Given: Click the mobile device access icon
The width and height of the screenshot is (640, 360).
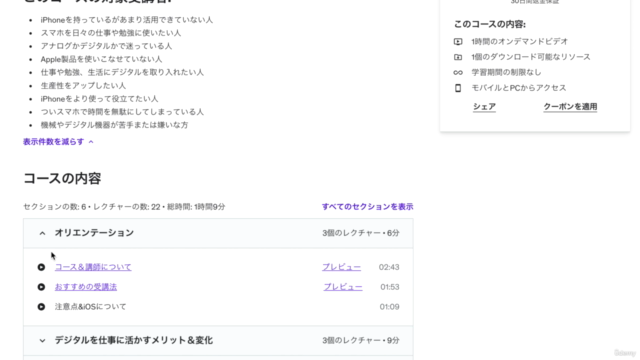Looking at the screenshot, I should [458, 88].
